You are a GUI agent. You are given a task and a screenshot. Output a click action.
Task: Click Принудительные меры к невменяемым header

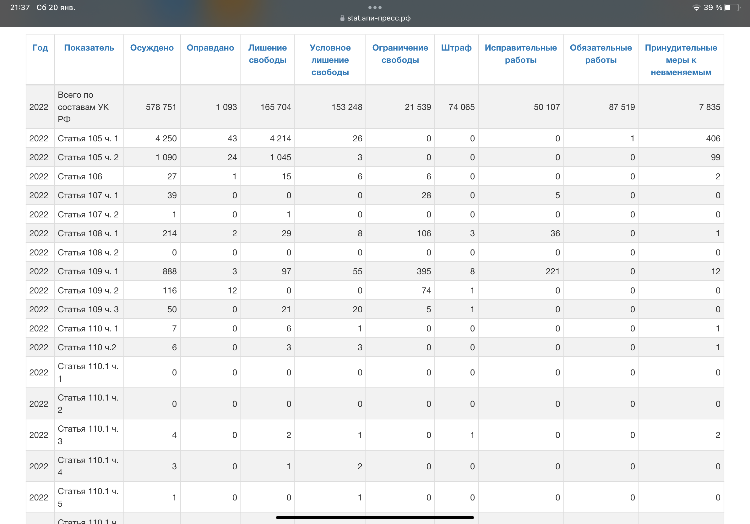[681, 60]
